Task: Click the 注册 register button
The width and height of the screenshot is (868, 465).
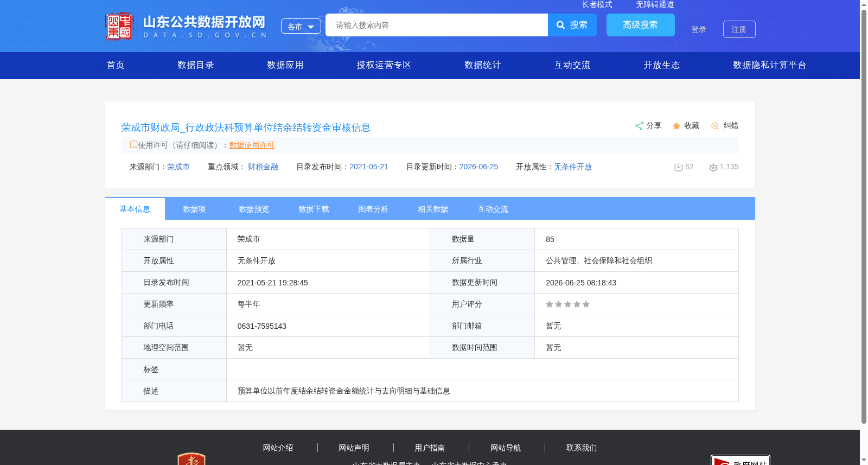Action: [x=739, y=29]
